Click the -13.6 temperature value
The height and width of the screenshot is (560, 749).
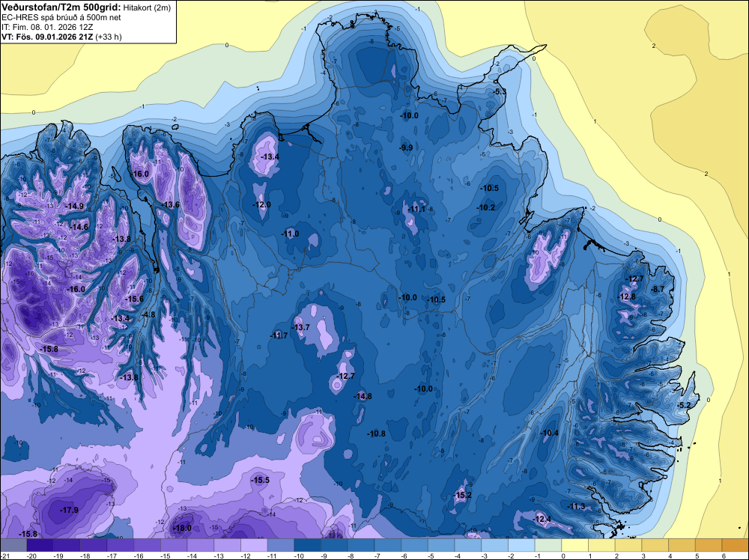(x=170, y=204)
